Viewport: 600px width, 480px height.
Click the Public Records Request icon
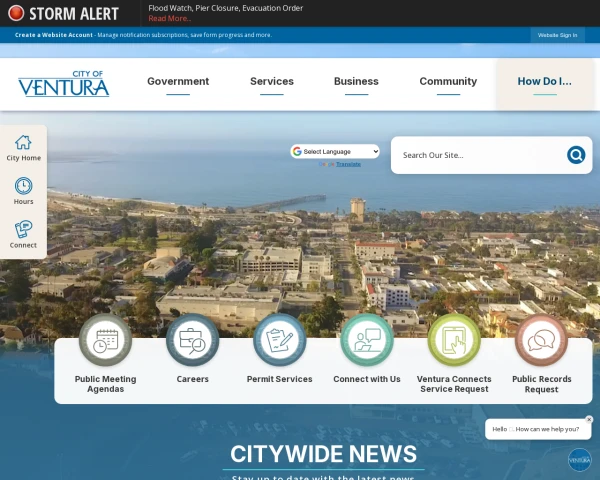541,340
